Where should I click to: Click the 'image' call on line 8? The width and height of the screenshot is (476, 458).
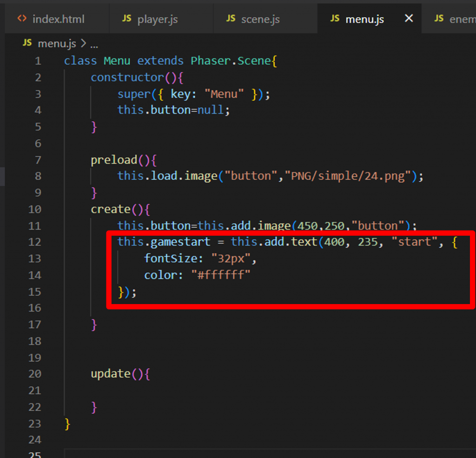(201, 176)
